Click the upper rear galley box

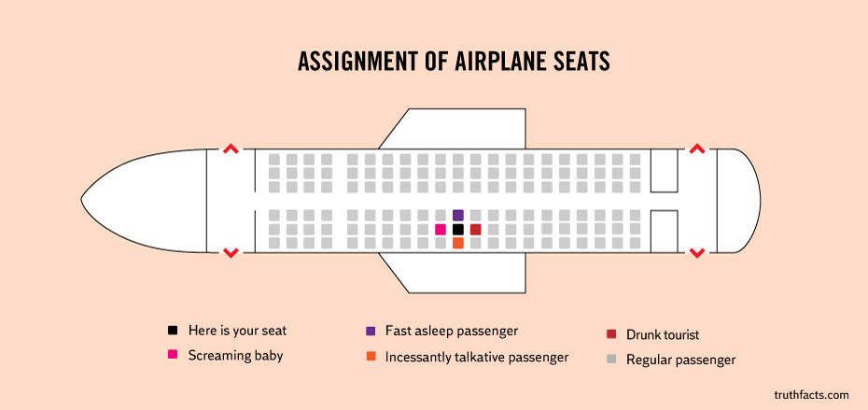(x=664, y=171)
